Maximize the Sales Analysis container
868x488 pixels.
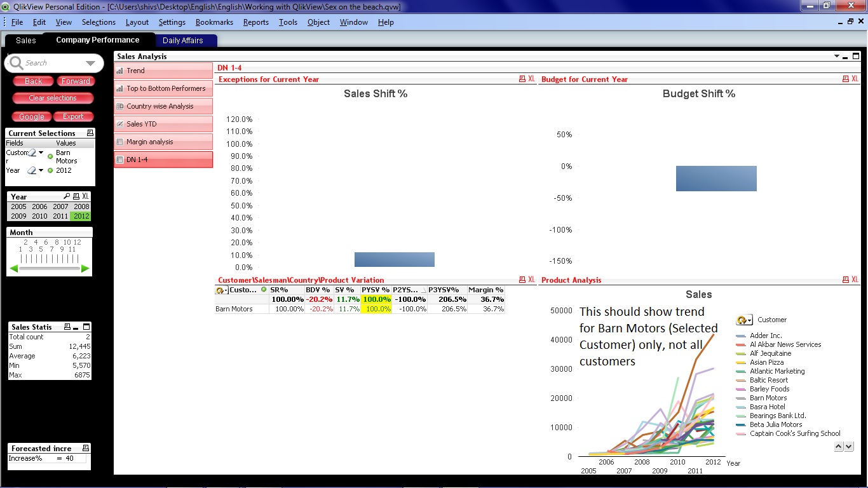(x=856, y=57)
